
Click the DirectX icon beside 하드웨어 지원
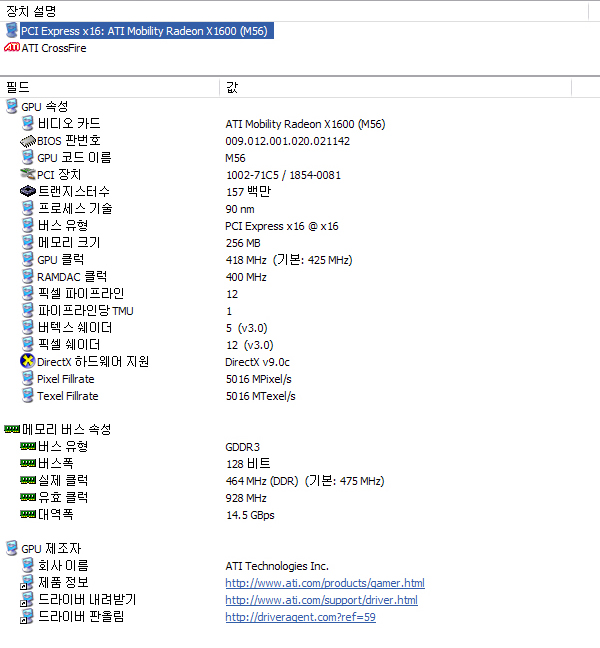[x=28, y=361]
